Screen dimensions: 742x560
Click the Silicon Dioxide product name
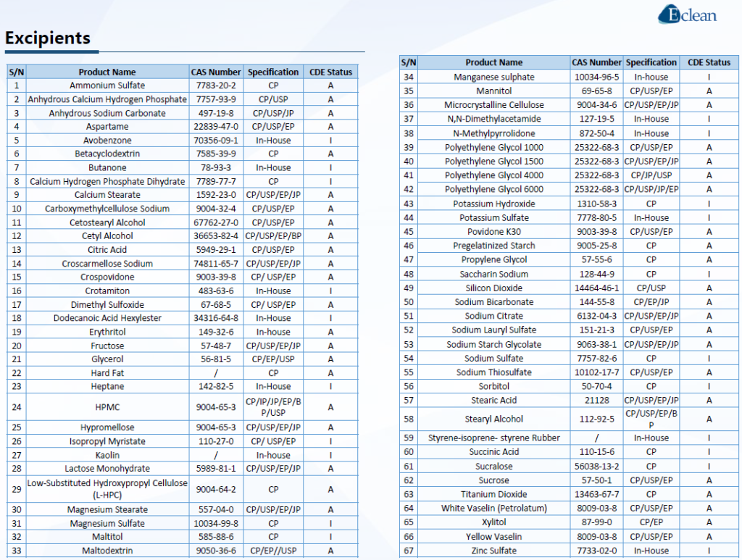(x=494, y=288)
